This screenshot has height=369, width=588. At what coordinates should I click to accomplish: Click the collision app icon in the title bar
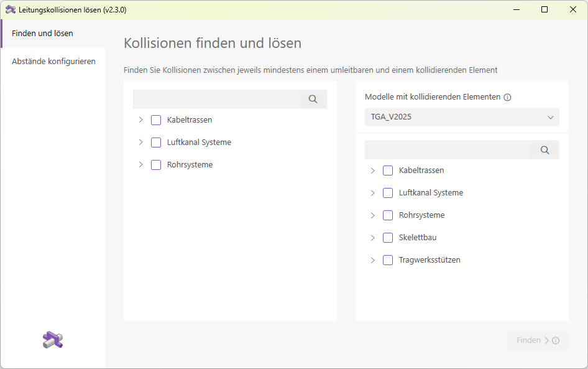[x=11, y=9]
